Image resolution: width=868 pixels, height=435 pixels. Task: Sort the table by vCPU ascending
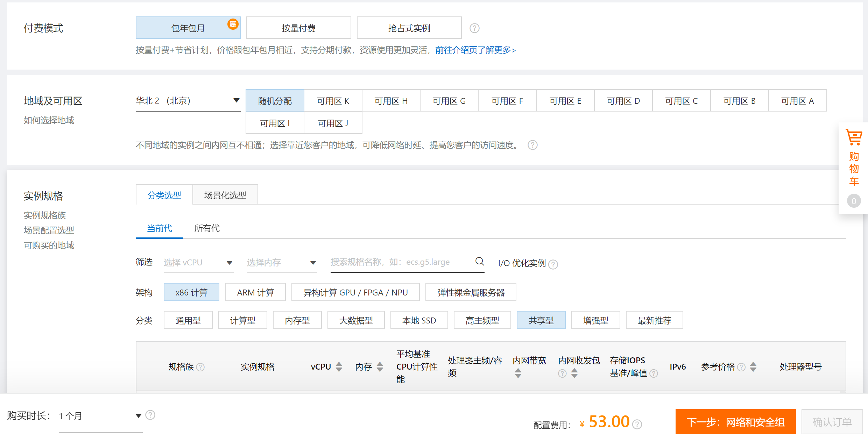point(339,364)
